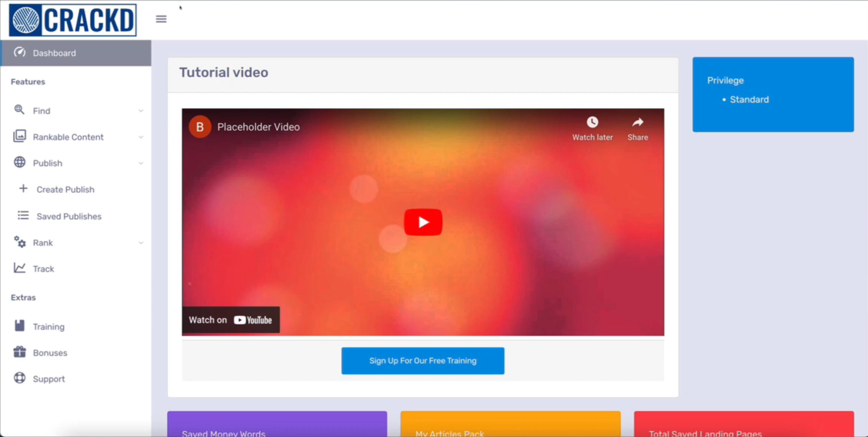
Task: Click the Support lifebuoy icon
Action: 19,378
